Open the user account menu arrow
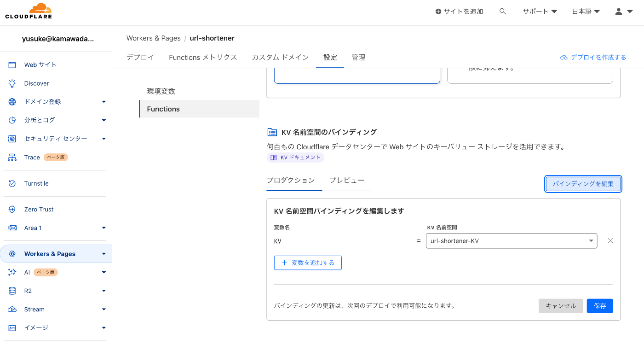Image resolution: width=644 pixels, height=345 pixels. click(630, 12)
